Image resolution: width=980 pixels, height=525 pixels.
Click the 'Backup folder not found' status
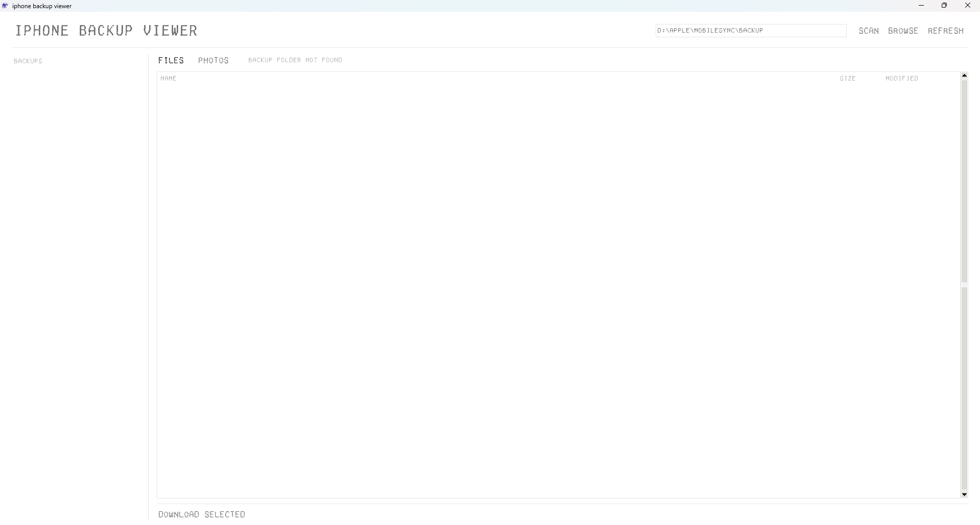(295, 60)
